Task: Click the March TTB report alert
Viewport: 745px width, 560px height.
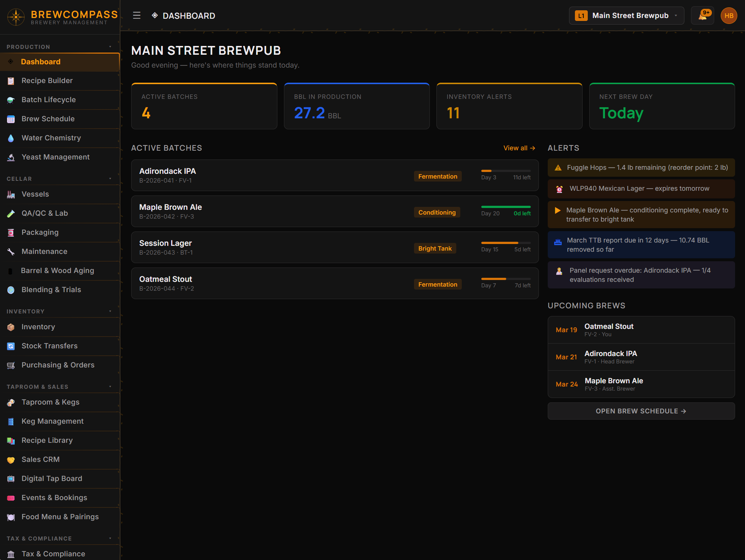Action: [641, 245]
